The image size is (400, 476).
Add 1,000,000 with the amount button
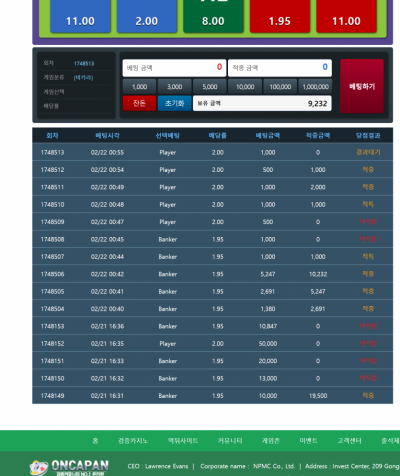315,87
